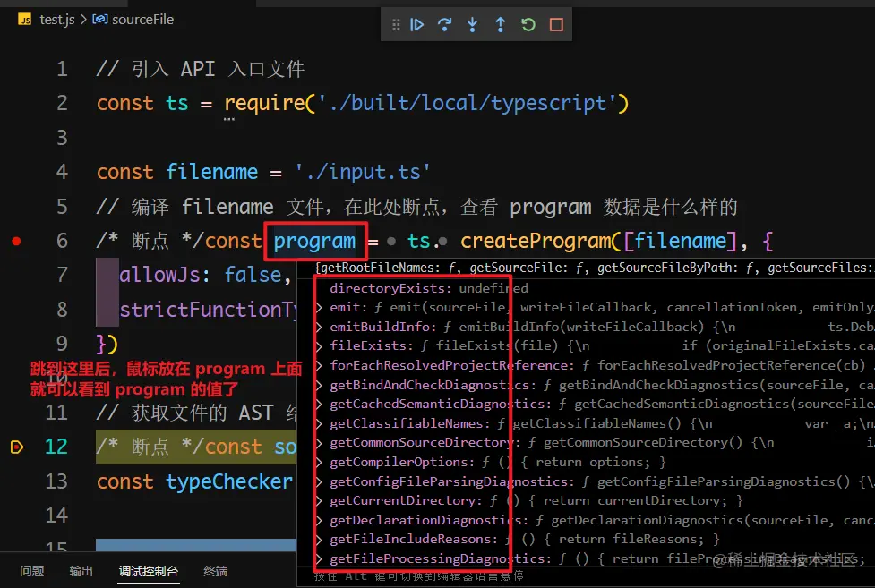The width and height of the screenshot is (875, 588).
Task: Click line number 9 in gutter
Action: (x=62, y=344)
